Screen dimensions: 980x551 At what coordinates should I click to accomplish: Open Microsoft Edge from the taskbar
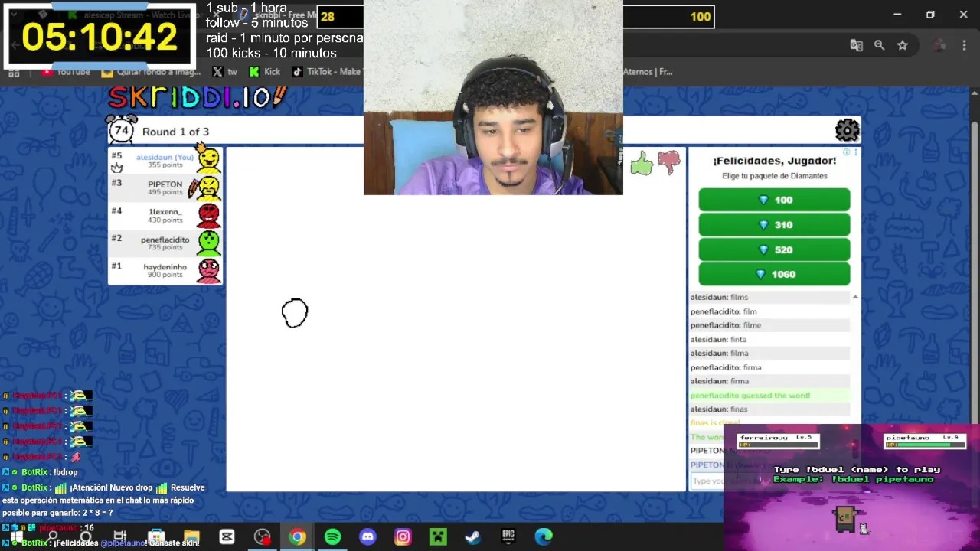(x=544, y=537)
